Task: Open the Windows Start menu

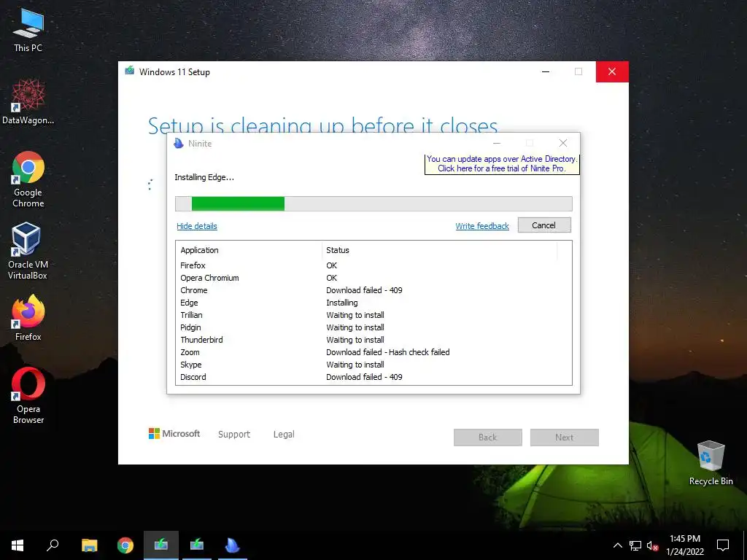Action: pyautogui.click(x=18, y=545)
